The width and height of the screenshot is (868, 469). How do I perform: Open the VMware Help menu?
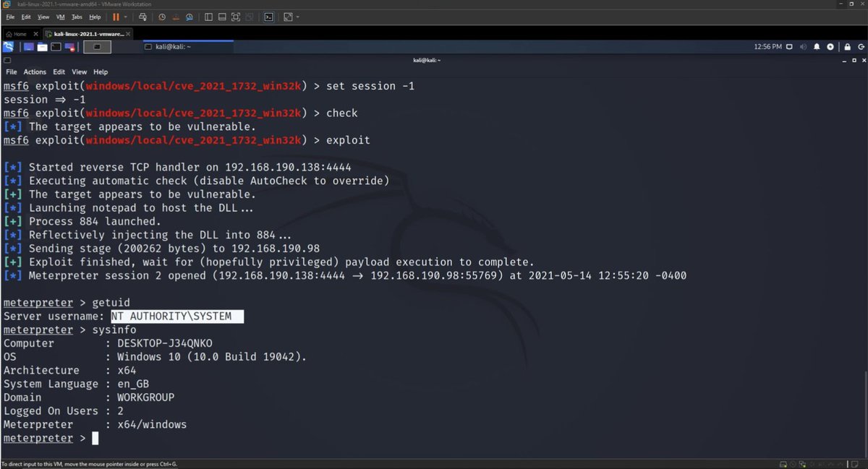click(95, 17)
